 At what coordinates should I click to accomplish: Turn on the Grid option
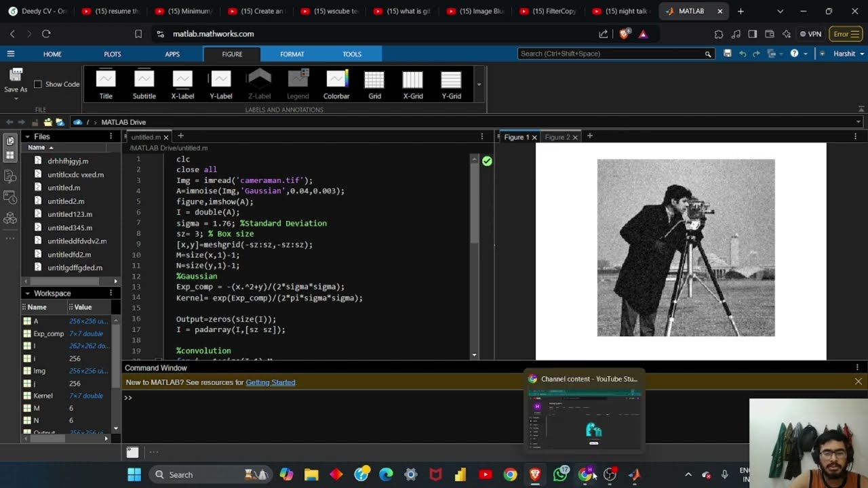tap(374, 85)
